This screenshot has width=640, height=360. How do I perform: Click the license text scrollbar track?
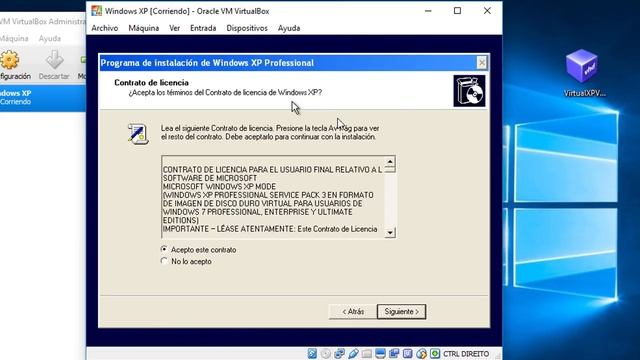(x=390, y=200)
